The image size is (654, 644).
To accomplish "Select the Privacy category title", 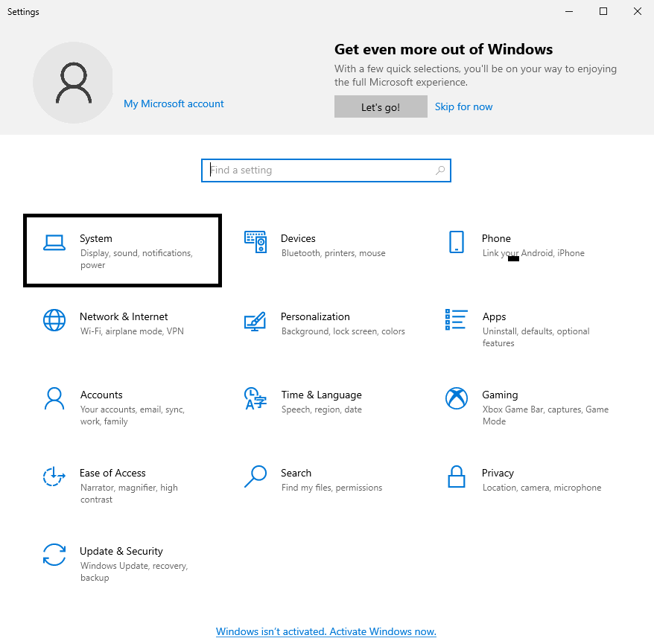I will [x=498, y=473].
